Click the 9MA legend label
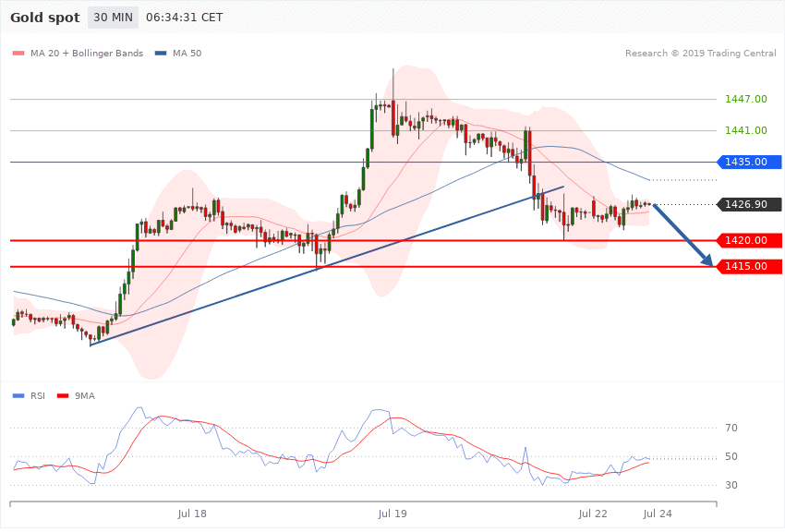The height and width of the screenshot is (532, 785). (85, 396)
